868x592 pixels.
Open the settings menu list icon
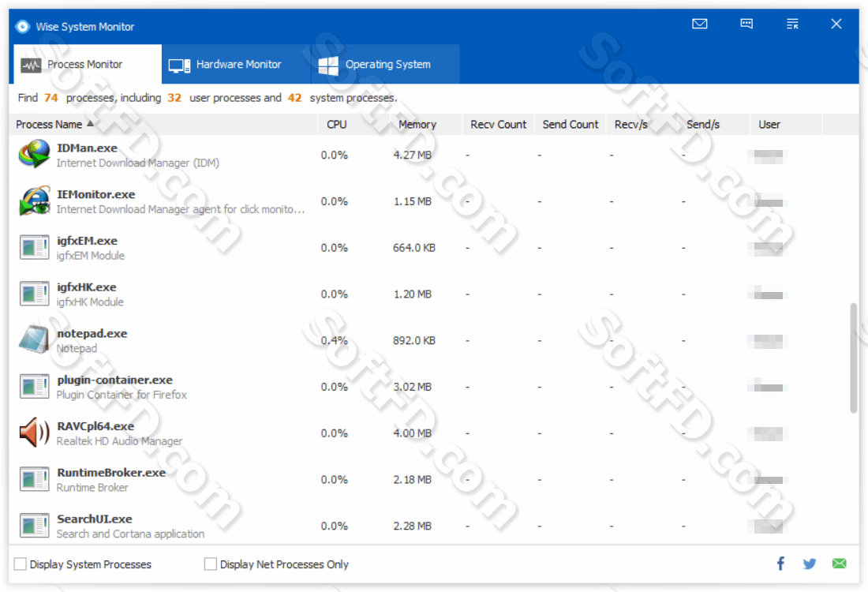point(792,24)
